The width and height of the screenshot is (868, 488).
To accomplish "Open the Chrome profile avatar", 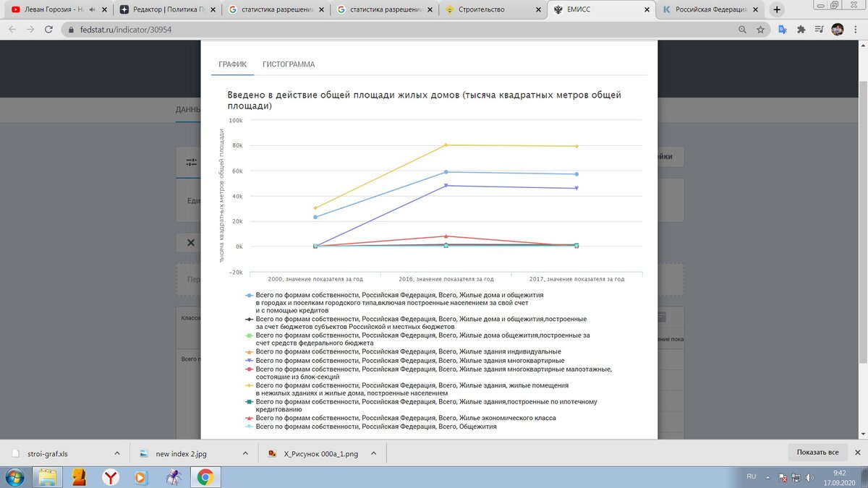I will tap(837, 30).
